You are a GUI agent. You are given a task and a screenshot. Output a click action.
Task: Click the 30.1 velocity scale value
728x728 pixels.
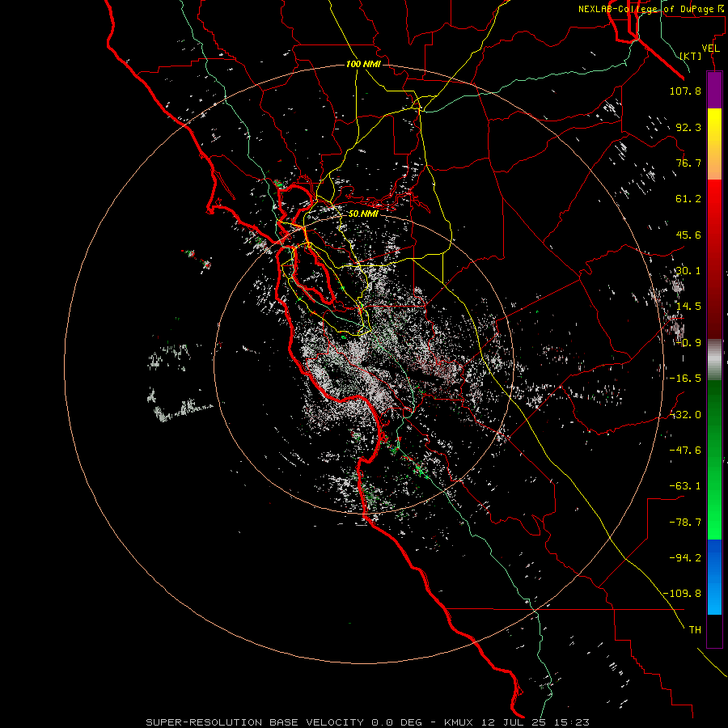[688, 271]
